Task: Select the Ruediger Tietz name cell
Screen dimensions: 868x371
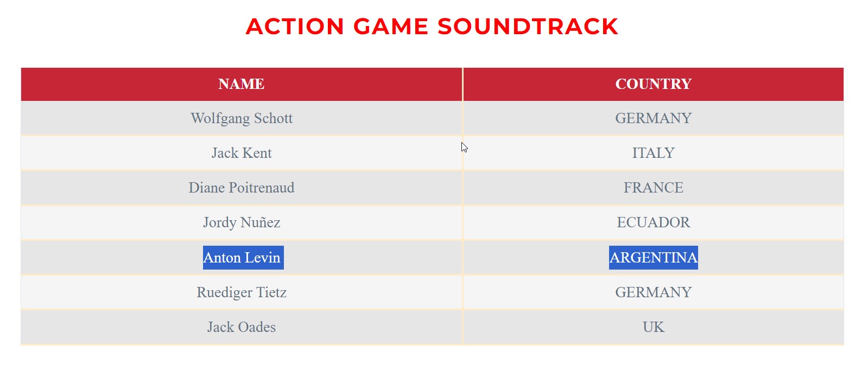Action: click(x=242, y=292)
